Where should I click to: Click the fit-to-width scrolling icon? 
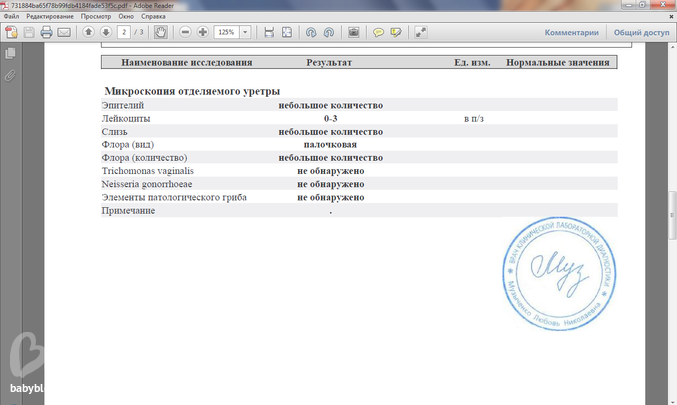[269, 32]
